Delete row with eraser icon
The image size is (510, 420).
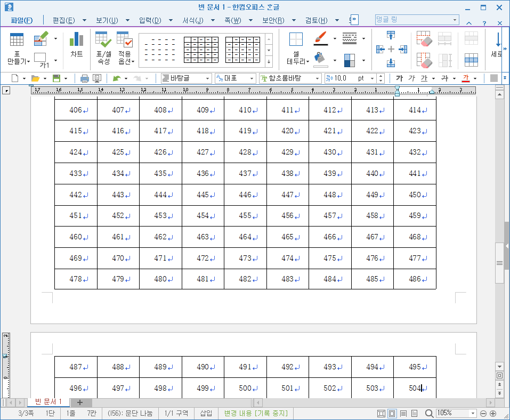(x=424, y=38)
